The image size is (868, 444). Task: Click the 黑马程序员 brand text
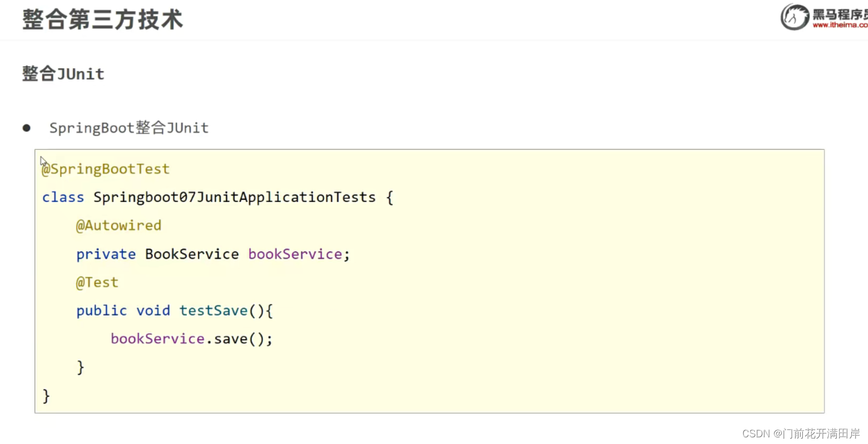[840, 13]
